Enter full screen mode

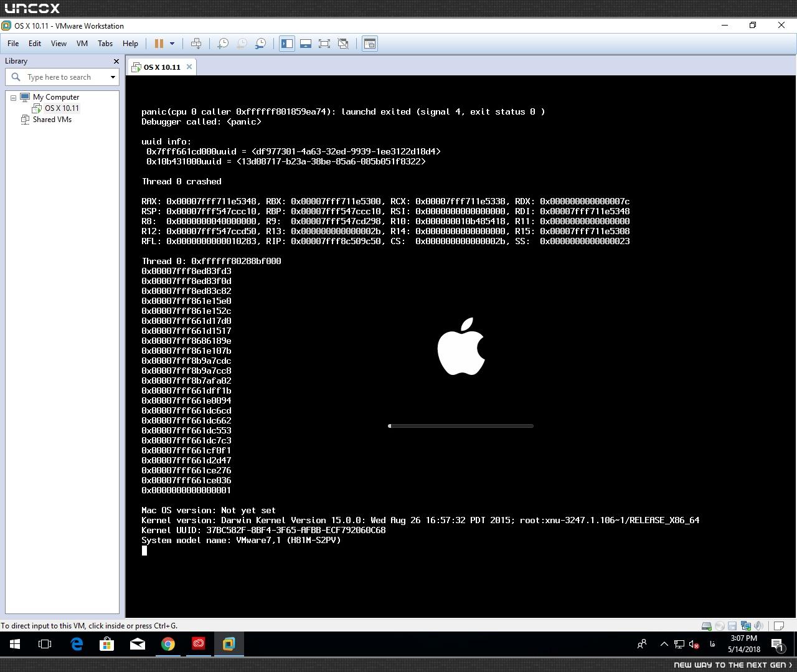click(x=324, y=44)
